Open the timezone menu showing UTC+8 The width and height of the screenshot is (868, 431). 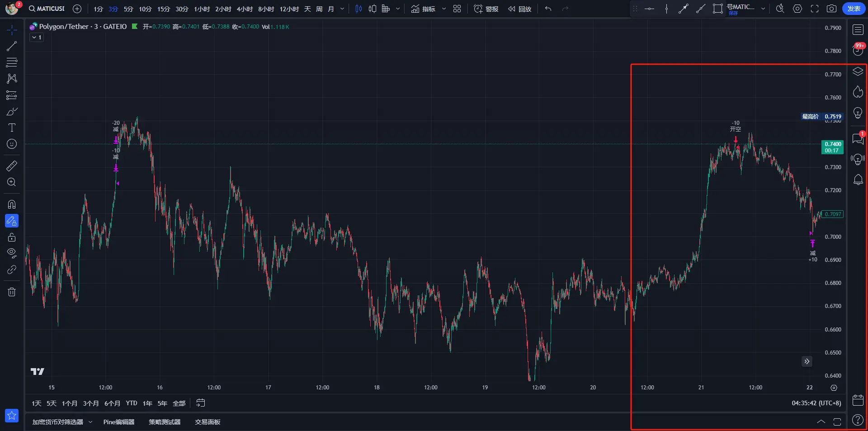coord(816,403)
